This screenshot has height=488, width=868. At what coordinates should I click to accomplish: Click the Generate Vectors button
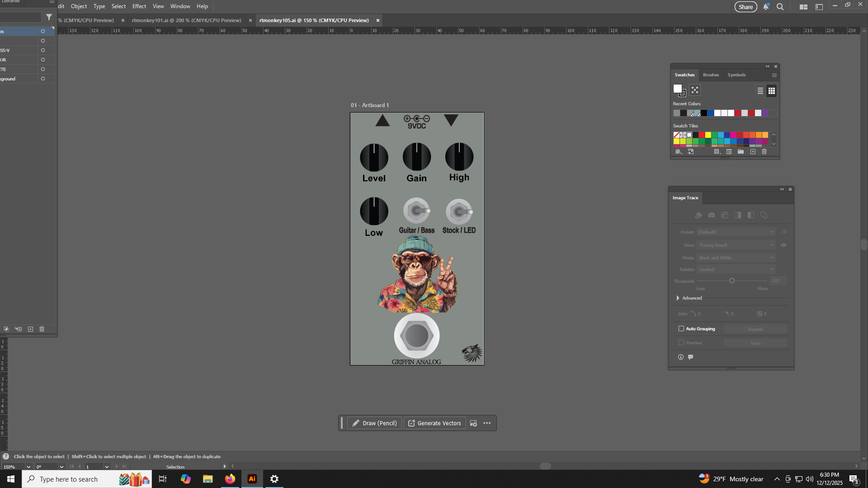(434, 423)
